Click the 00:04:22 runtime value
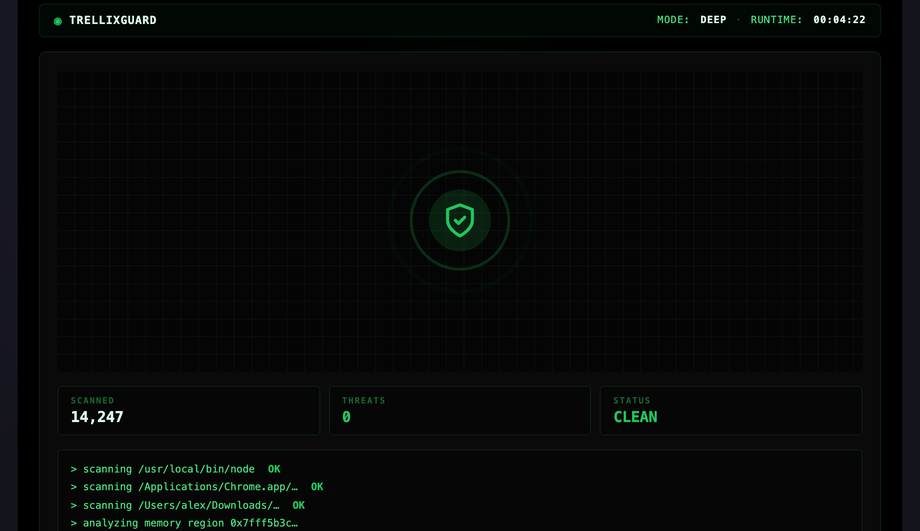The image size is (920, 531). (x=839, y=19)
